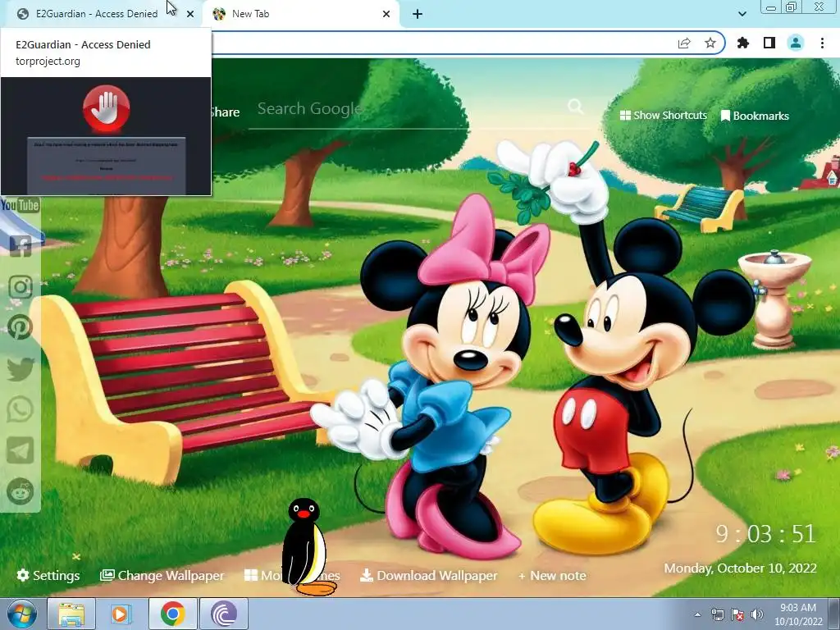Open the Extensions puzzle icon
The image size is (840, 630).
pyautogui.click(x=743, y=43)
